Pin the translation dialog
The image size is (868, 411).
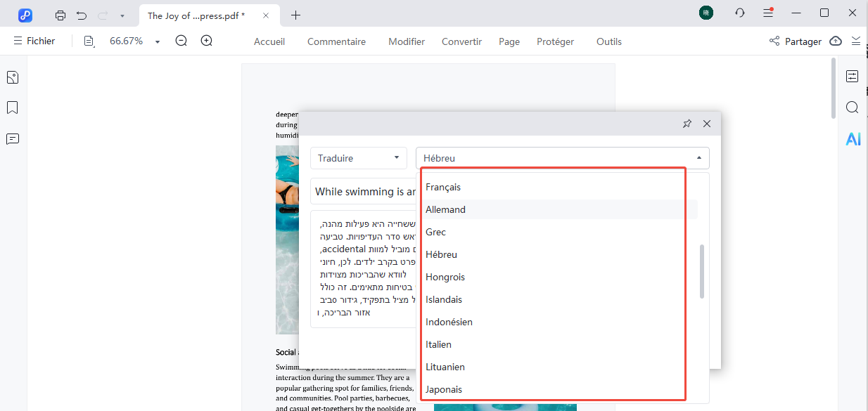pyautogui.click(x=687, y=124)
